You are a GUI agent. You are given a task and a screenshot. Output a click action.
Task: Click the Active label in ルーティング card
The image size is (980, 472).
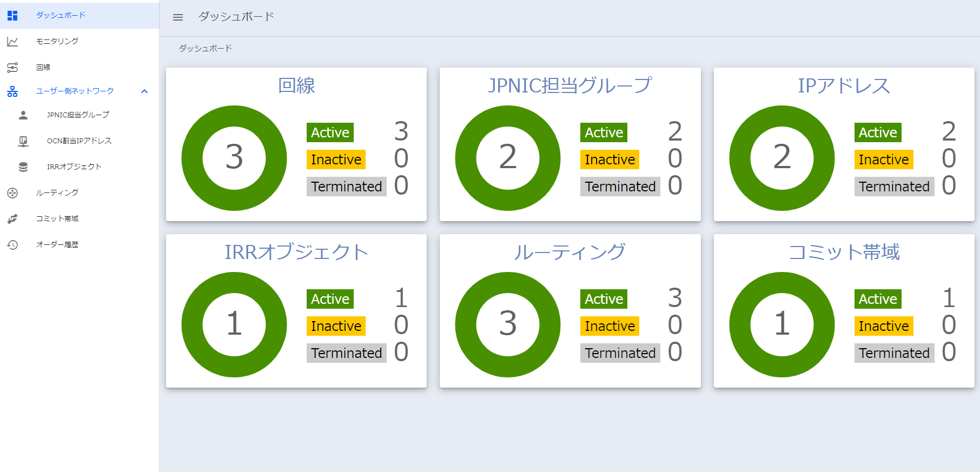coord(604,299)
